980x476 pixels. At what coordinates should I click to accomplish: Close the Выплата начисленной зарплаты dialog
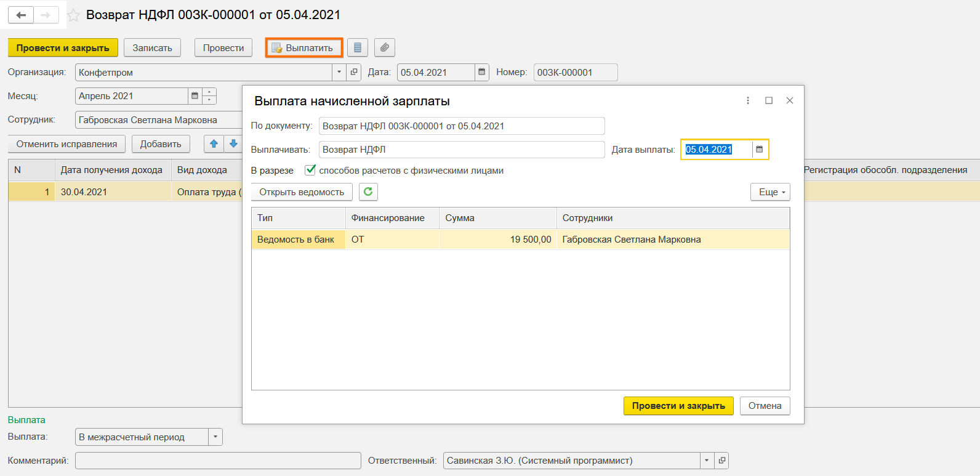pyautogui.click(x=790, y=100)
